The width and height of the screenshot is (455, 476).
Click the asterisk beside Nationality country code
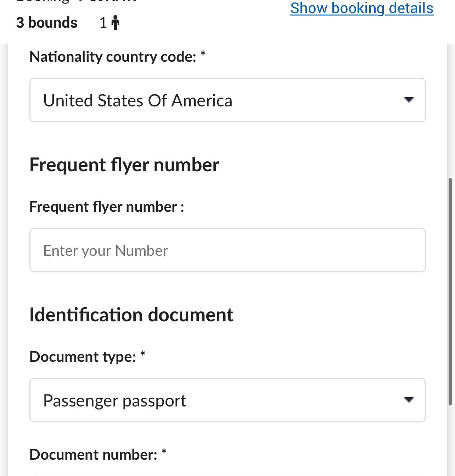203,54
